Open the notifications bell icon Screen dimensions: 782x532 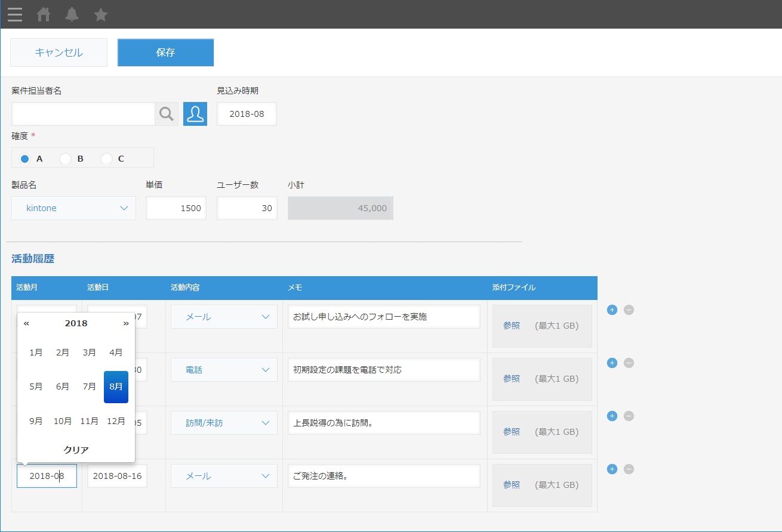tap(72, 14)
